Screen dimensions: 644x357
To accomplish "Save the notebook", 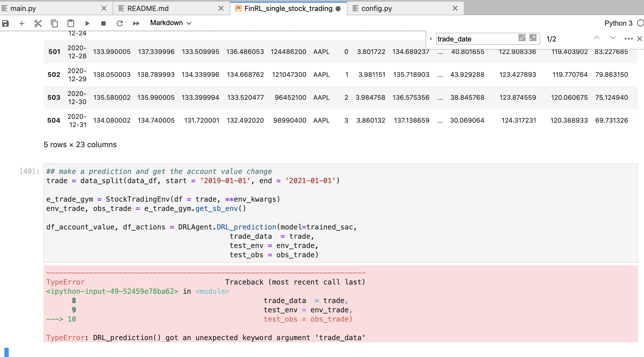I will pyautogui.click(x=5, y=23).
